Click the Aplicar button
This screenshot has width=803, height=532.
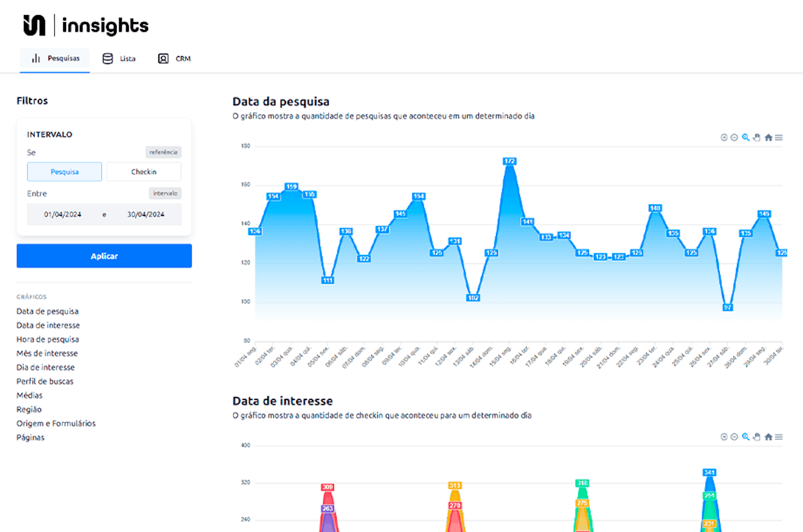tap(104, 256)
